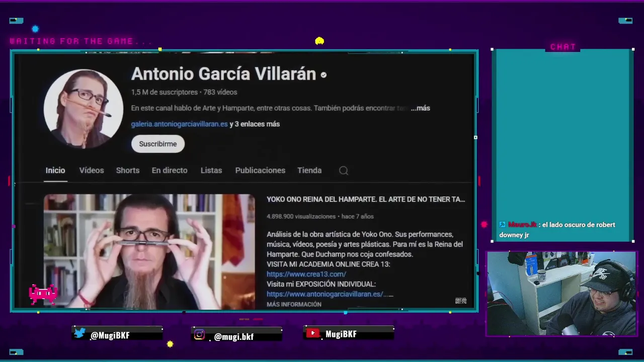Viewport: 644px width, 362px height.
Task: Open the 'y 3 enlaces más' links
Action: (x=255, y=124)
